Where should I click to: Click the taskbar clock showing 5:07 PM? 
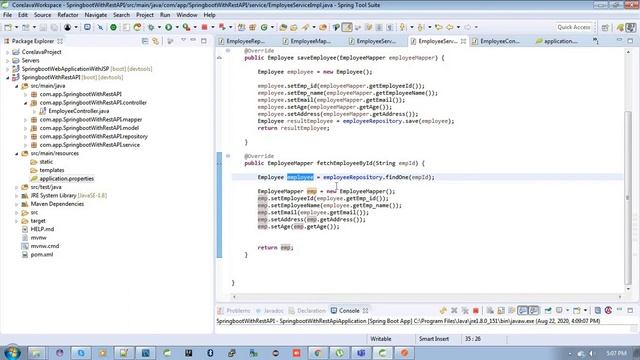tap(616, 353)
